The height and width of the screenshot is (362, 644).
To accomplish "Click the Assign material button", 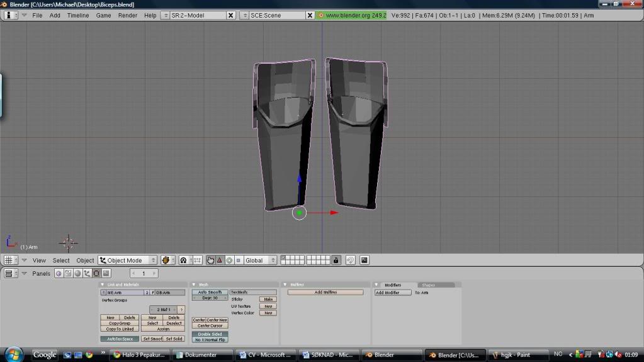I will click(x=163, y=329).
